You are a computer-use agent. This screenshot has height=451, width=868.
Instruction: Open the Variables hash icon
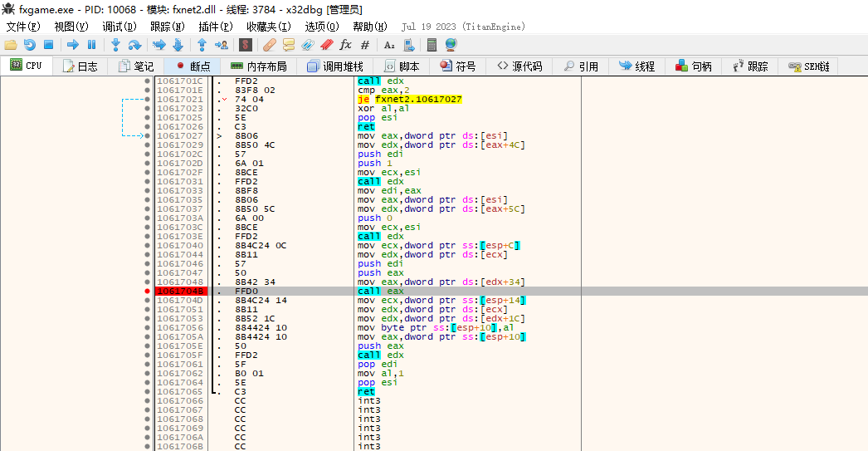click(x=365, y=45)
